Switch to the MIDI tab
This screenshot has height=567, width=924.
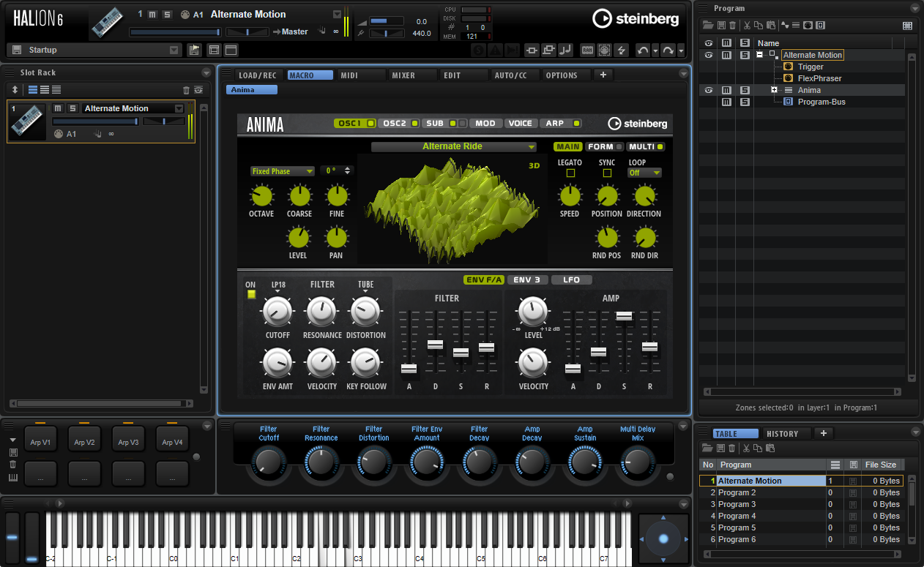360,75
